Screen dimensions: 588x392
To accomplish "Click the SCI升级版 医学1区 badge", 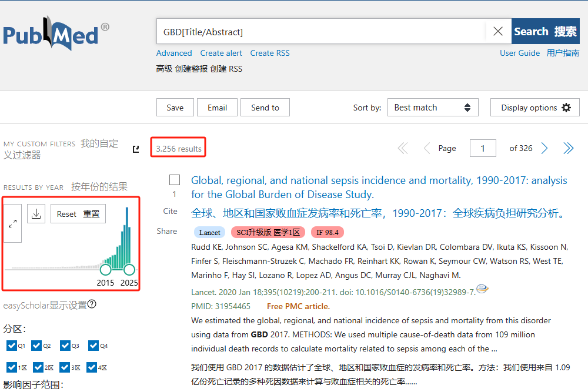I will [x=268, y=232].
